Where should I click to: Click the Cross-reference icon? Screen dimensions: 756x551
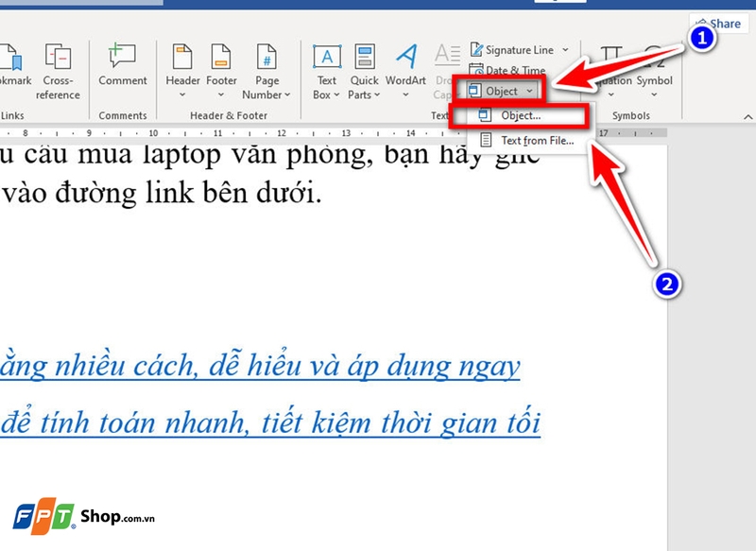(x=58, y=57)
